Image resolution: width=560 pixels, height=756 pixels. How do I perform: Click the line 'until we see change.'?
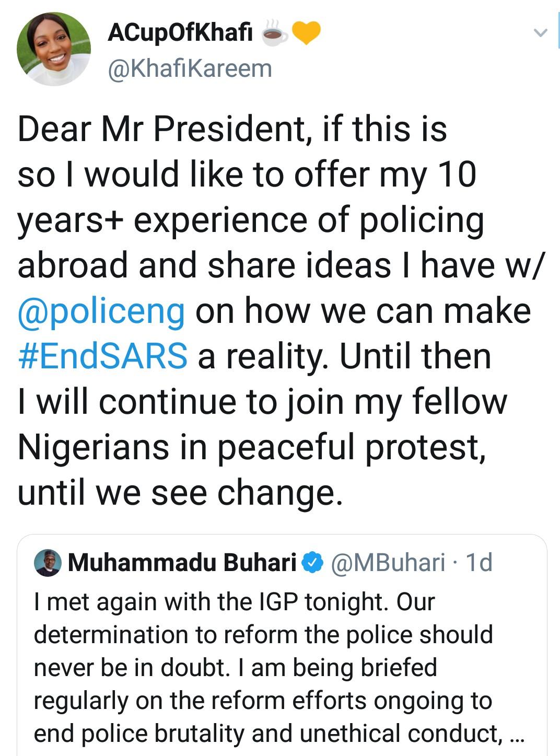pyautogui.click(x=180, y=493)
